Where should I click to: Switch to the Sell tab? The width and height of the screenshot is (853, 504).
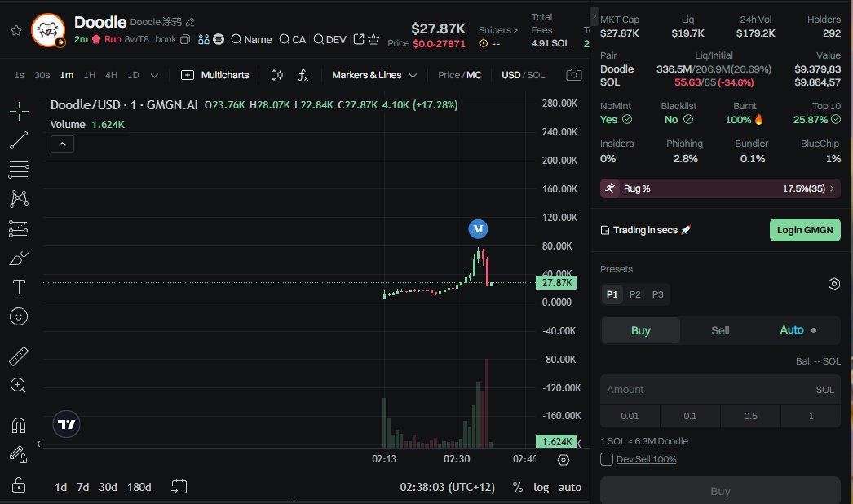tap(720, 330)
